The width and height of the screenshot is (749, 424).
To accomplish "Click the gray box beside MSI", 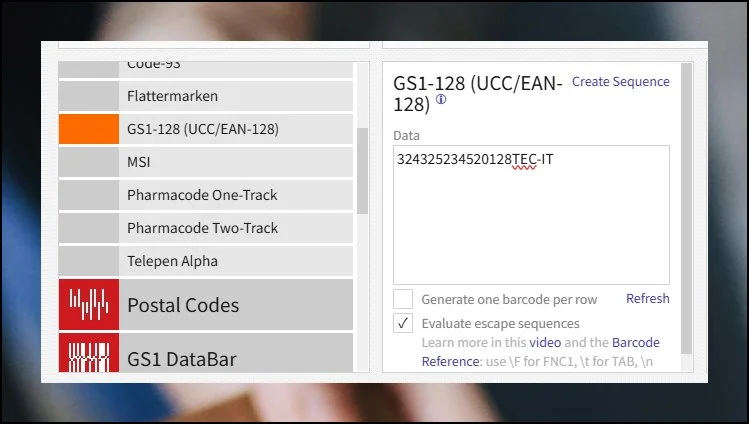I will coord(86,162).
